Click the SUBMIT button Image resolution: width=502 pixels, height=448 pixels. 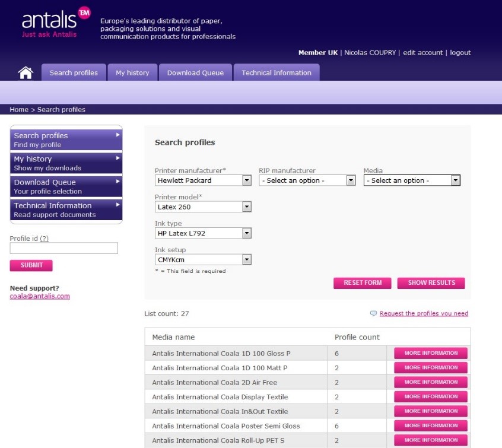[31, 265]
